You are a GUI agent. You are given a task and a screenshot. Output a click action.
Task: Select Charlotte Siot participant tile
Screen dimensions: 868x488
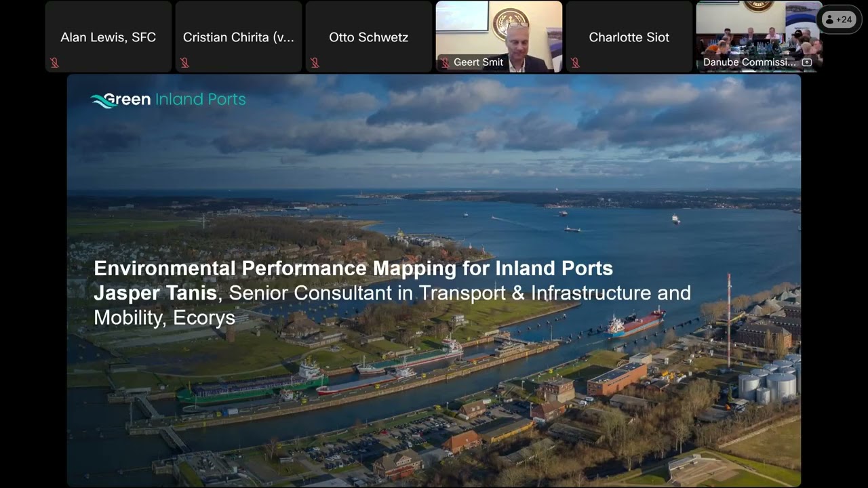tap(629, 37)
